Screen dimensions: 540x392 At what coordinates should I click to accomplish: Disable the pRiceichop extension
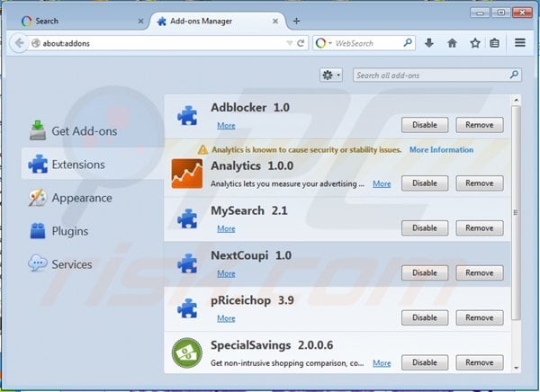point(425,317)
